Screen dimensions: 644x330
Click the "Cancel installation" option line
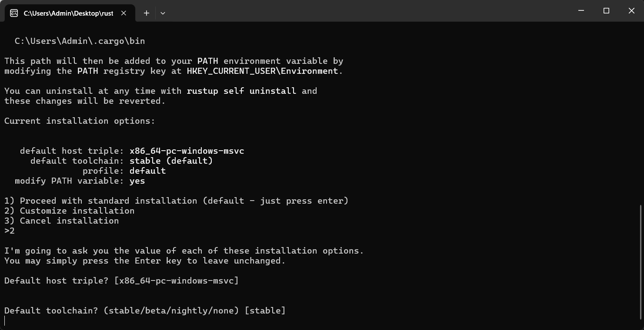[69, 221]
